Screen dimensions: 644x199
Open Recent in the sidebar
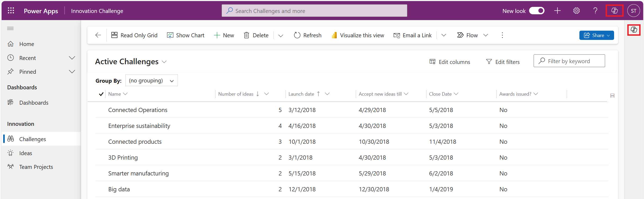coord(41,58)
